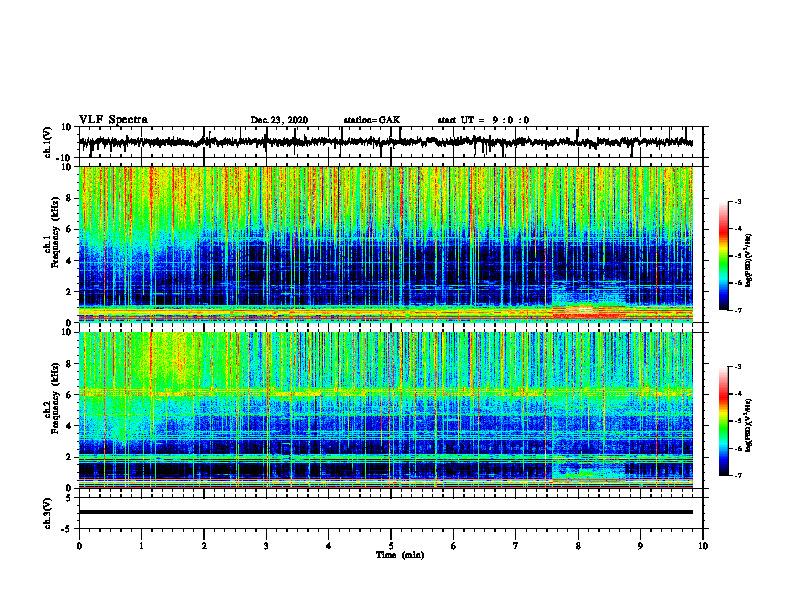Click the red burst near 8 min in ch.1 spectrogram

coord(588,314)
